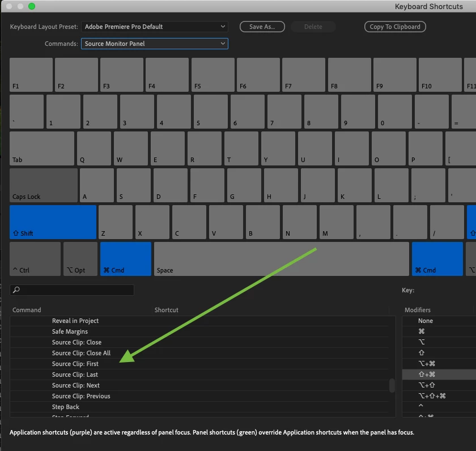Screen dimensions: 476x451
Task: Select the F5 key on the keyboard map
Action: [x=213, y=75]
